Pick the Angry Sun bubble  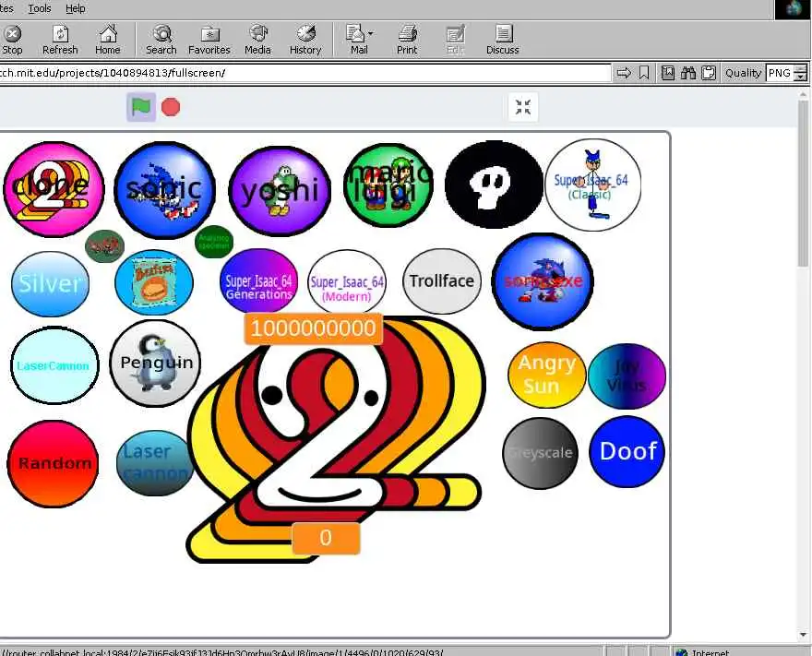[547, 375]
